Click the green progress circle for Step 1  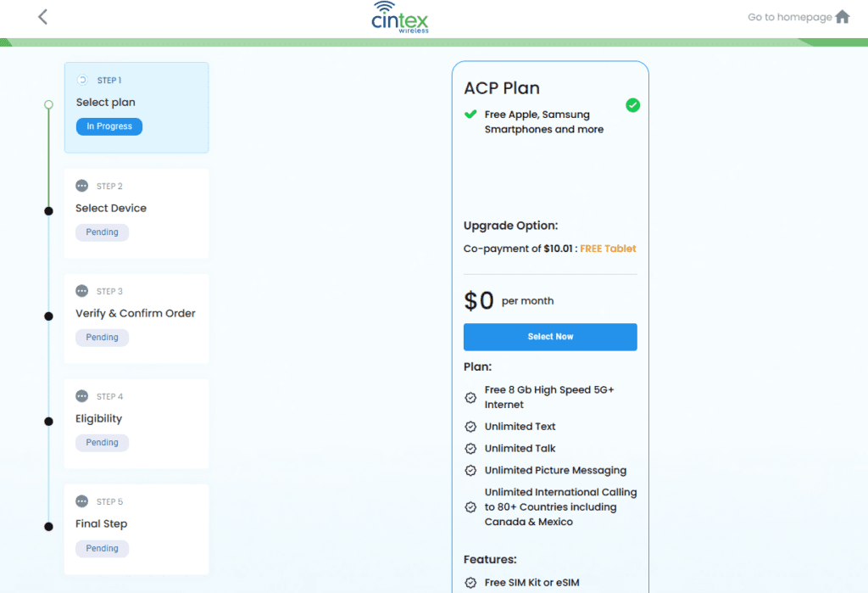coord(48,105)
